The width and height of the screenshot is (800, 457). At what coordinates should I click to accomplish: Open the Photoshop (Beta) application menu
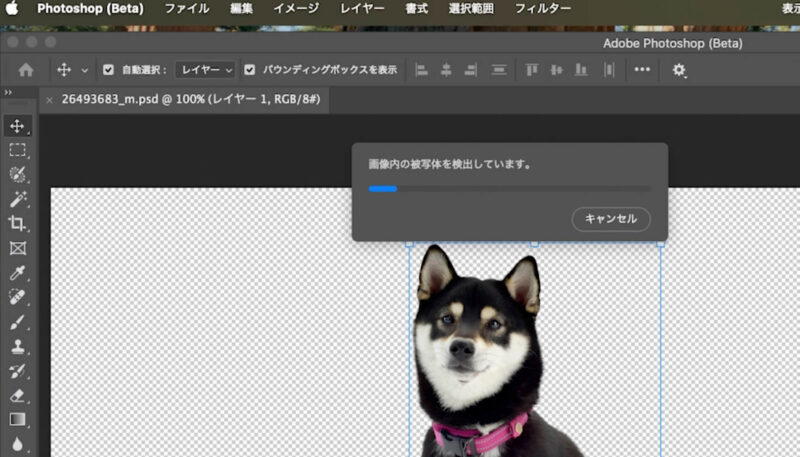click(90, 8)
